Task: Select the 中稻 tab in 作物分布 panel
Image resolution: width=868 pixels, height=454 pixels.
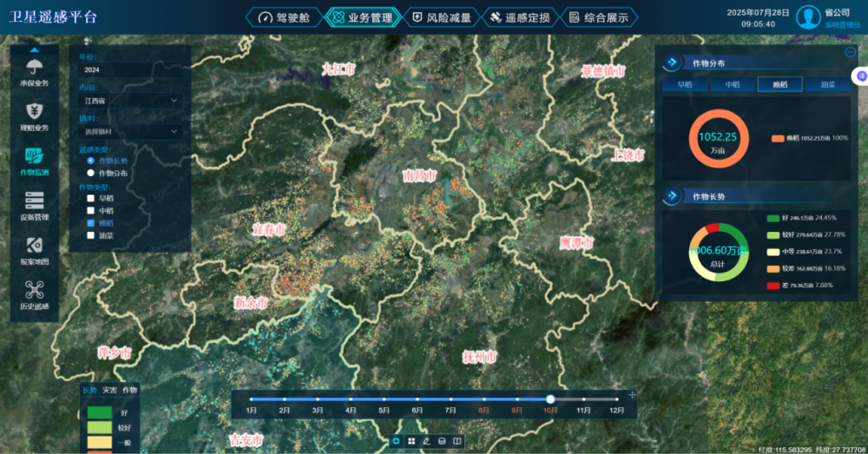Action: click(733, 85)
